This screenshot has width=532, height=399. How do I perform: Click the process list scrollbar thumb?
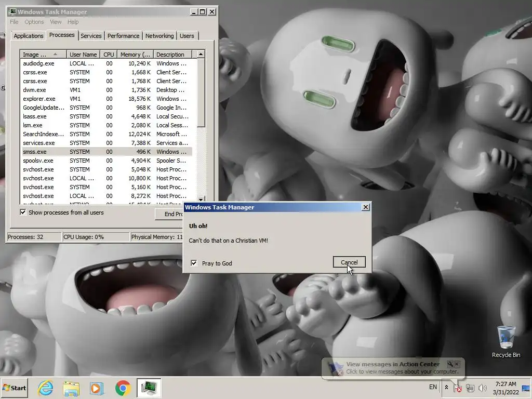point(201,92)
